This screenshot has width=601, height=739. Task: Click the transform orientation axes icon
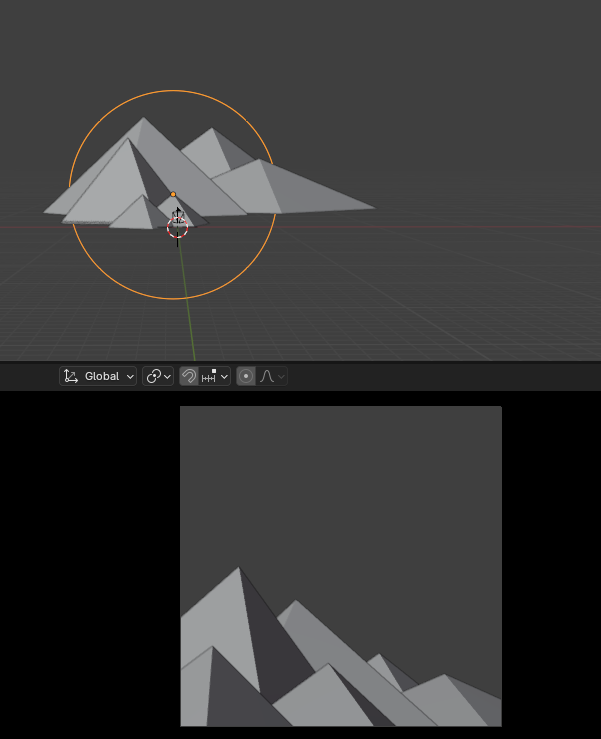[x=71, y=376]
